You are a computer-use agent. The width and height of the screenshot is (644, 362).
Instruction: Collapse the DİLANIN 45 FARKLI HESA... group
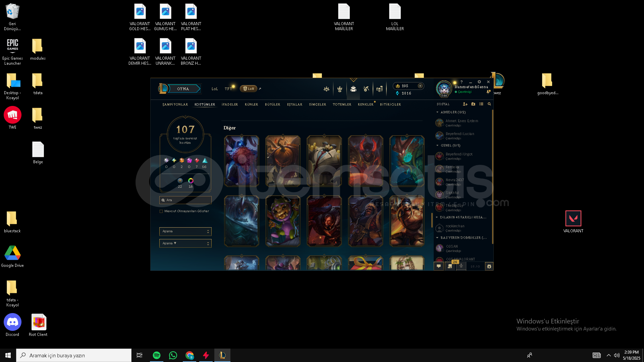pyautogui.click(x=437, y=217)
